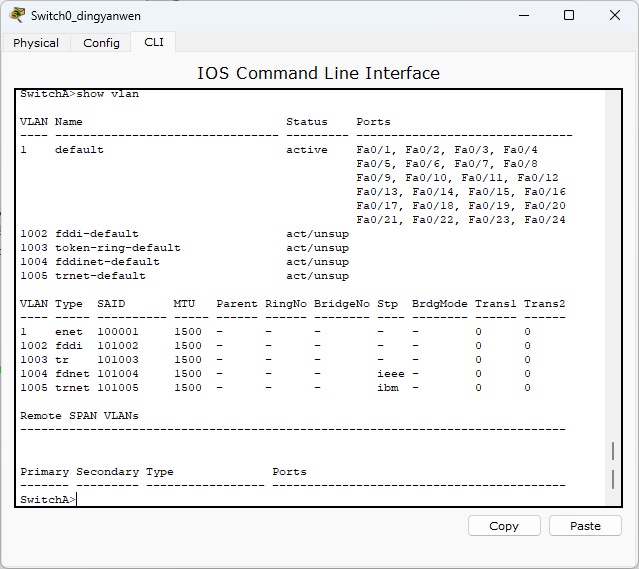Screen dimensions: 639x569
Task: Click 'act/unsup' status of fddi-default row
Action: point(317,234)
